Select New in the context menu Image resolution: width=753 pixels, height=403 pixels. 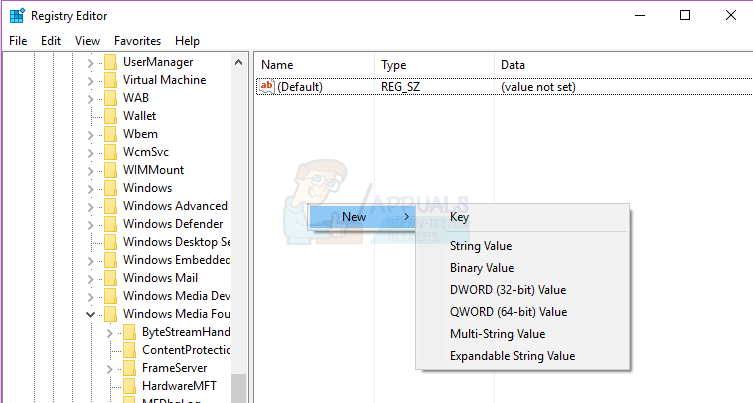pos(362,217)
